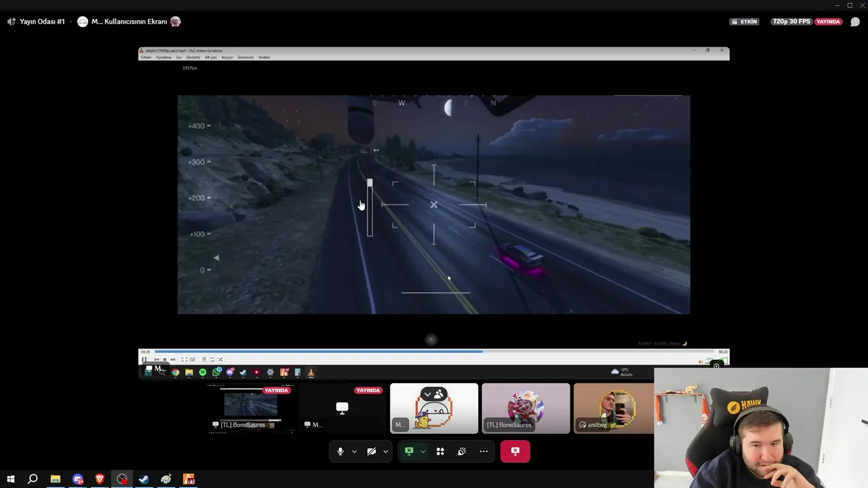This screenshot has width=868, height=488.
Task: Open Araçlar menu in streamed VLC
Action: [x=227, y=58]
